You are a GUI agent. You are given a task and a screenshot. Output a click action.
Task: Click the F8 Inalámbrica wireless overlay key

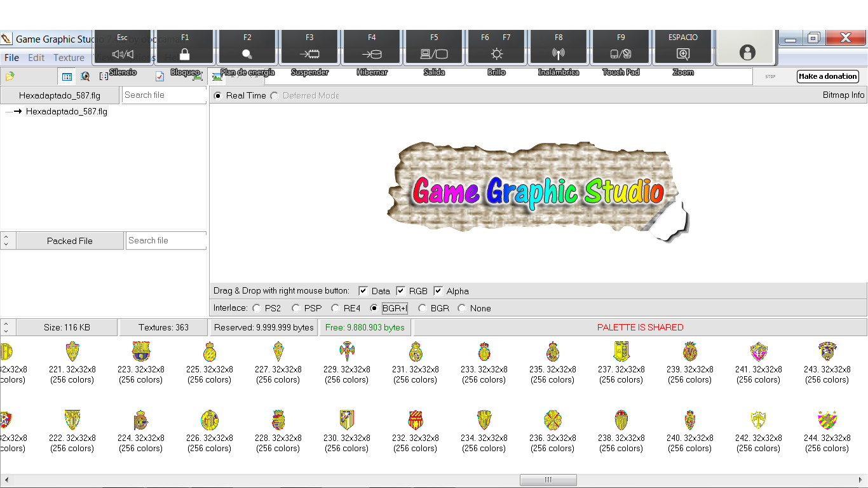[559, 48]
